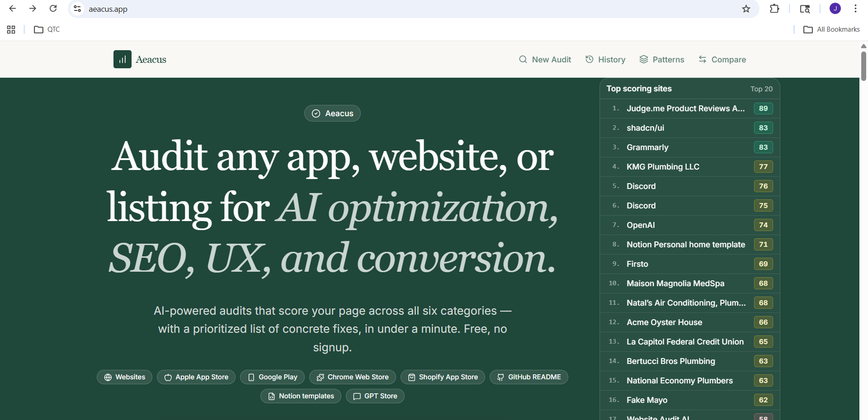This screenshot has height=420, width=868.
Task: Click the Aeacus bar-chart logo icon
Action: tap(123, 59)
